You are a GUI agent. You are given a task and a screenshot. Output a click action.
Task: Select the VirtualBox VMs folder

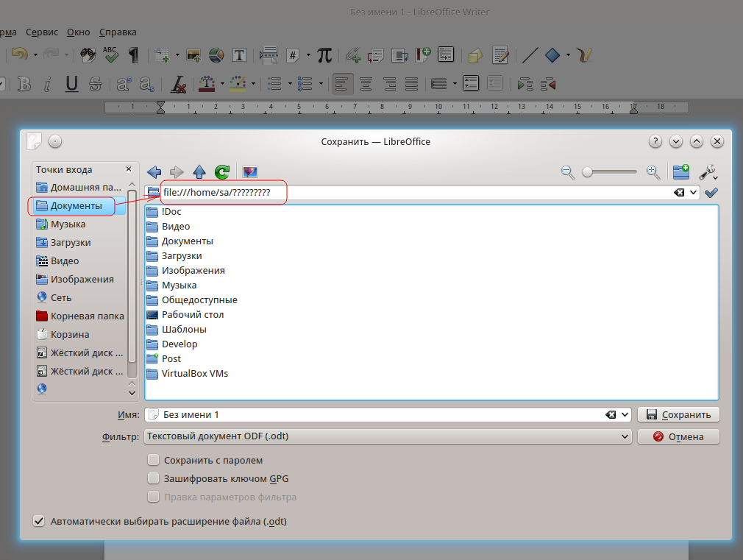coord(195,373)
